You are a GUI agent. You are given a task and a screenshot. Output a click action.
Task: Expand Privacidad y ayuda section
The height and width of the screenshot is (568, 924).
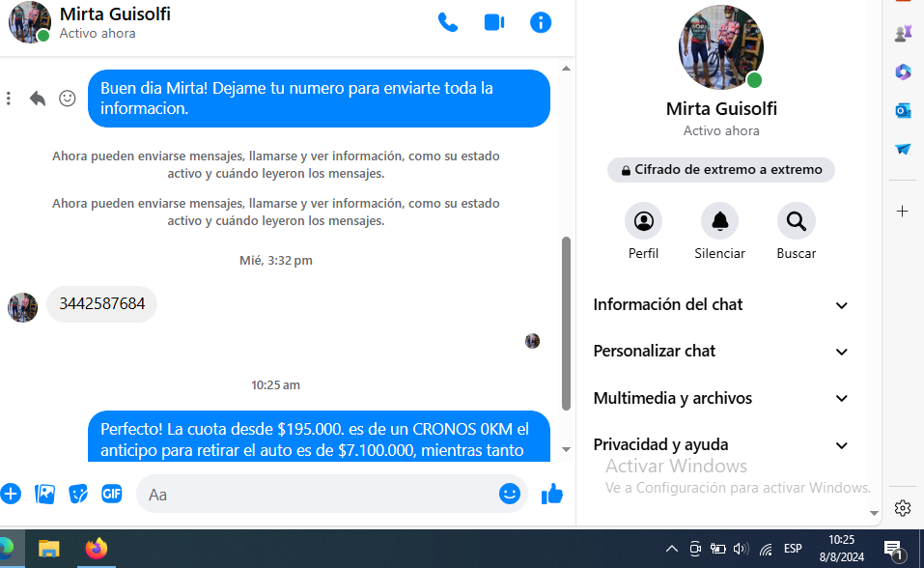pos(720,445)
